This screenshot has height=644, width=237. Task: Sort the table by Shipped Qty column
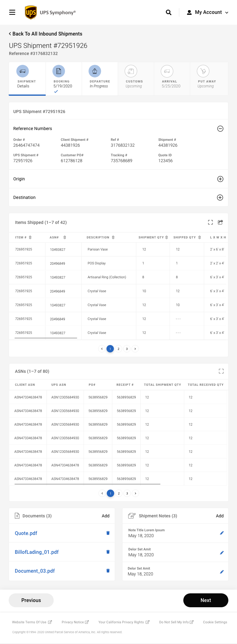point(200,238)
